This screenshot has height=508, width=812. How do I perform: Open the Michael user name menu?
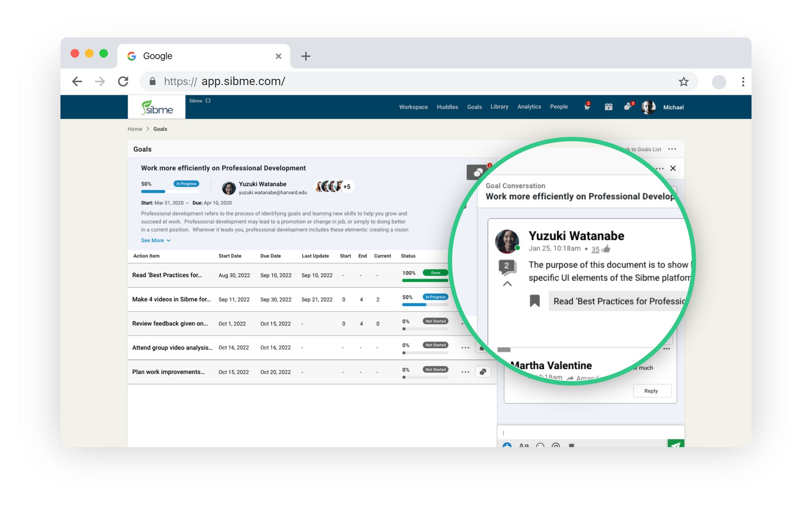pyautogui.click(x=673, y=107)
